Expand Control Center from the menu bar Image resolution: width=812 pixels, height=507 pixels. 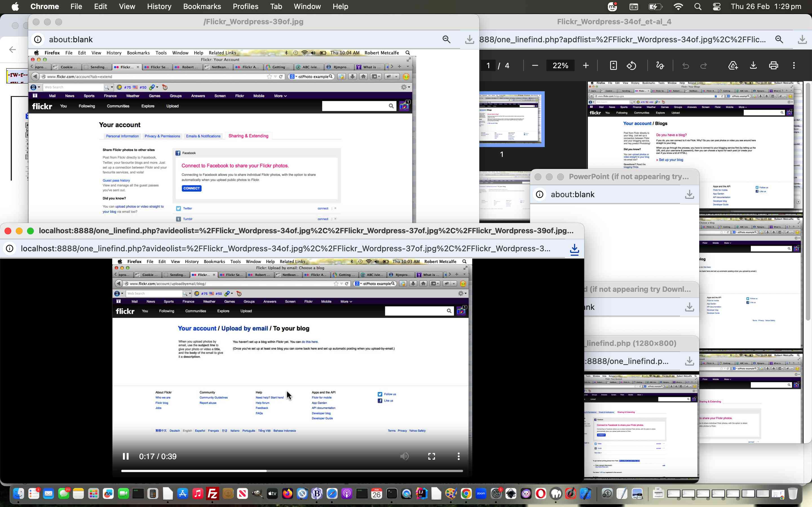tap(717, 6)
